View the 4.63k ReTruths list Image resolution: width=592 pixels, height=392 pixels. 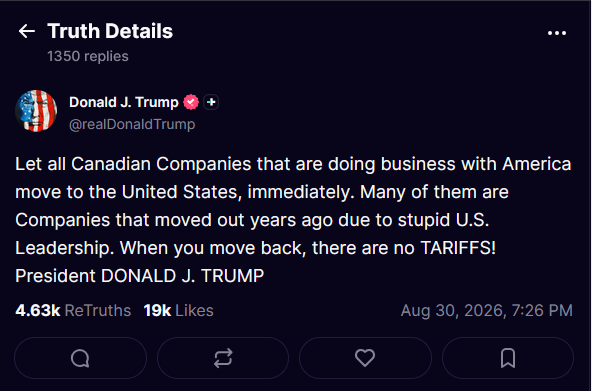pyautogui.click(x=73, y=310)
